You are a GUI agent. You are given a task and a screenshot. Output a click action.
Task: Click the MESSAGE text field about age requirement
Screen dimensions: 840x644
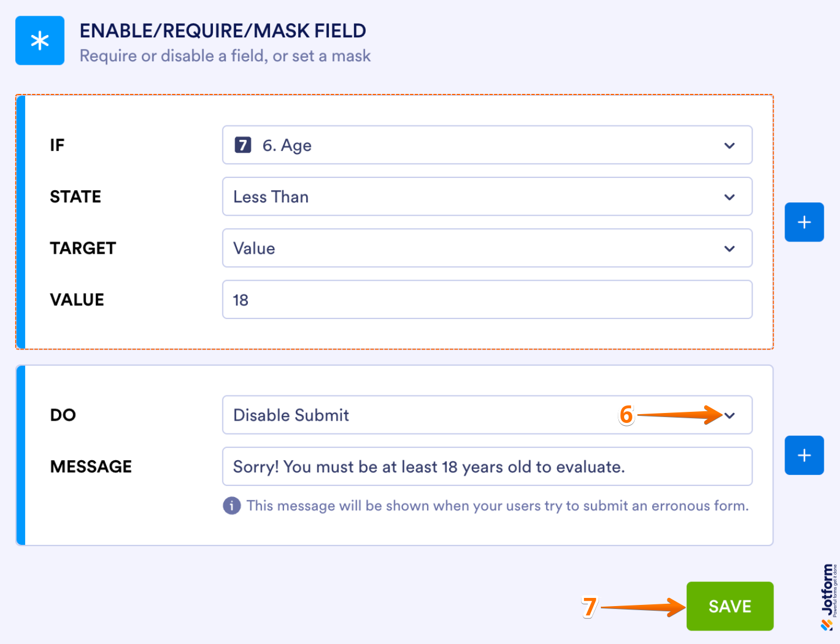tap(487, 466)
